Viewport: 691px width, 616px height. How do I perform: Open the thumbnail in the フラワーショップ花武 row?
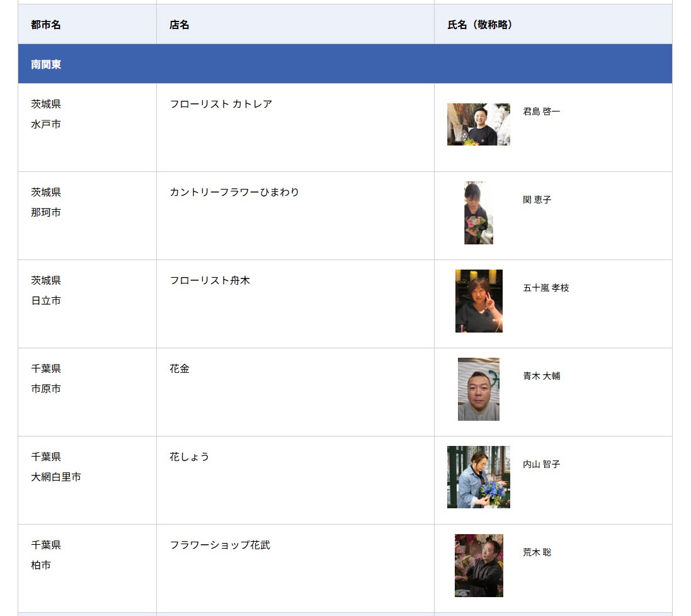[479, 566]
